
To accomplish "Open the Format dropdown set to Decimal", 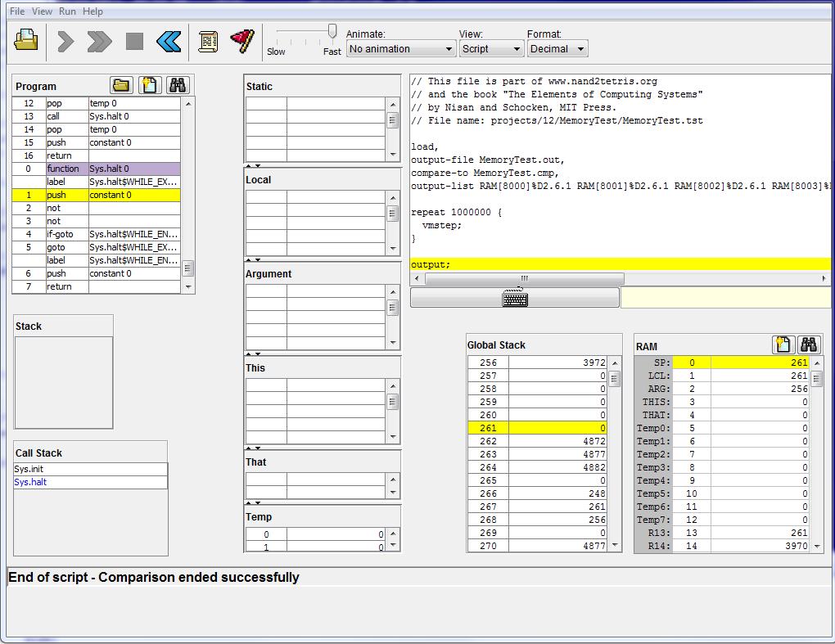I will pyautogui.click(x=557, y=49).
